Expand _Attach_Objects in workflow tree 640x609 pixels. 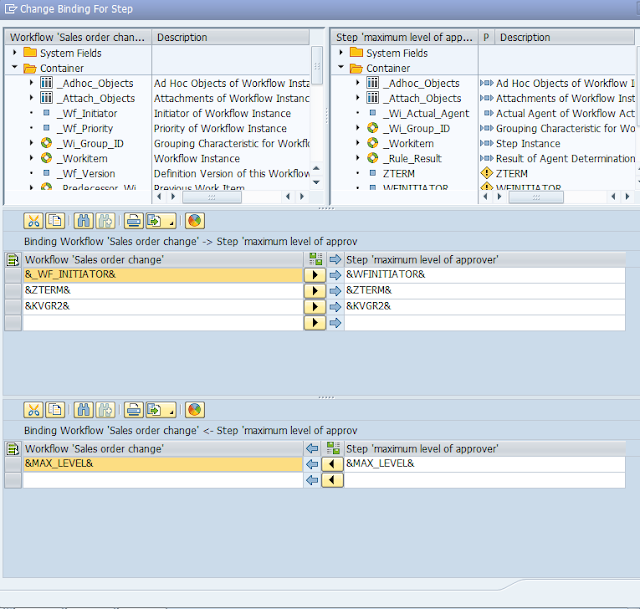pos(31,98)
